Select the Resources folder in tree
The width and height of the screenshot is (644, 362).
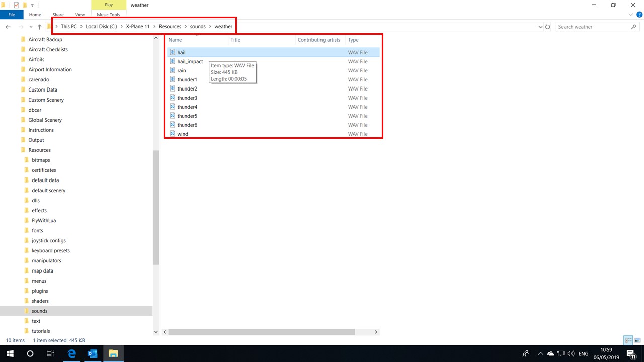[x=39, y=150]
